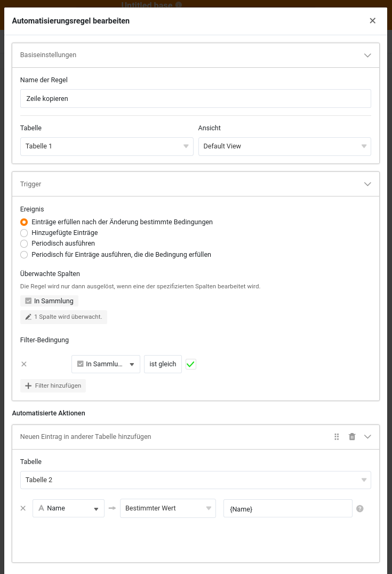The width and height of the screenshot is (392, 574).
Task: Click the drag handle icon of the action
Action: [337, 437]
